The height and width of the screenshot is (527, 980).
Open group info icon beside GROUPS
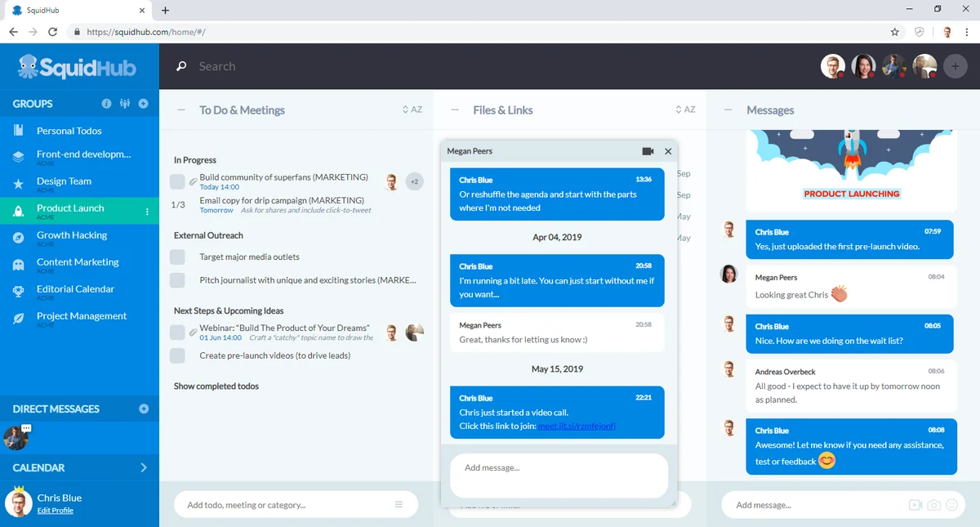[x=106, y=104]
